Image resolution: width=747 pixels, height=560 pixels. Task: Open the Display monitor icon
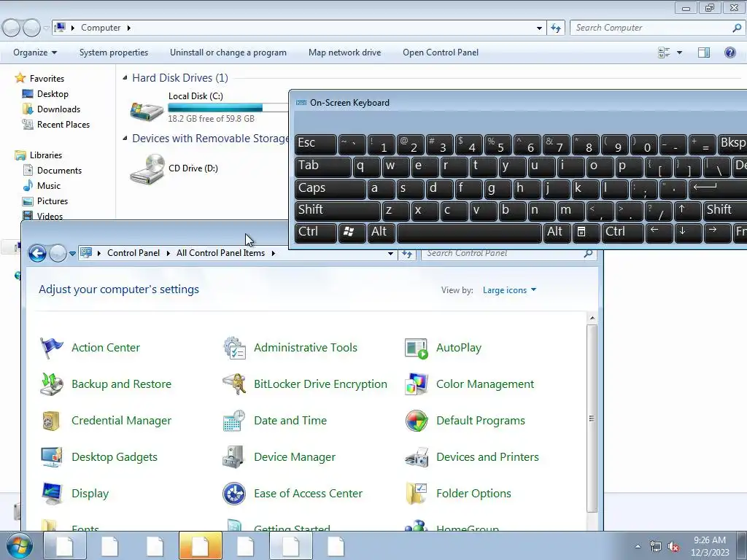[52, 494]
